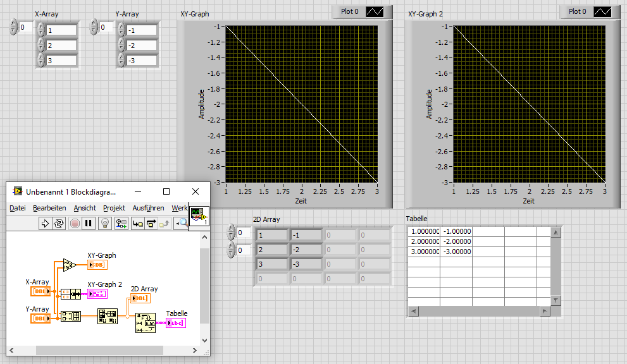627x364 pixels.
Task: Open the Projekt menu
Action: tap(114, 208)
